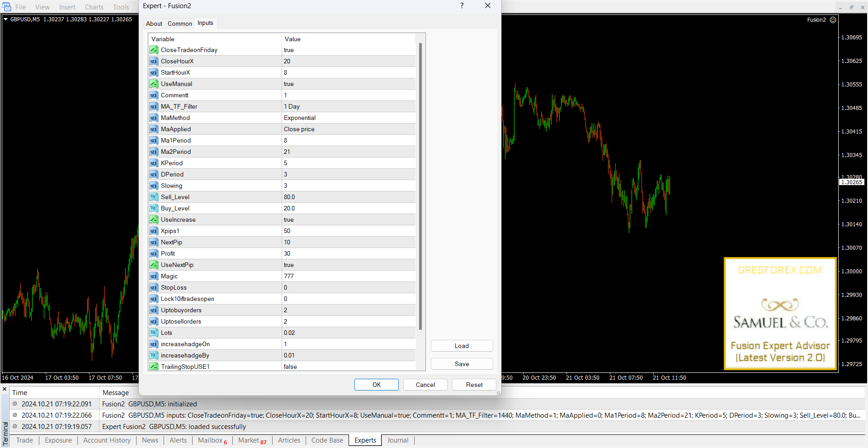The height and width of the screenshot is (448, 868).
Task: Open the MA_TF_Filter 1 Day dropdown value
Action: coord(348,106)
